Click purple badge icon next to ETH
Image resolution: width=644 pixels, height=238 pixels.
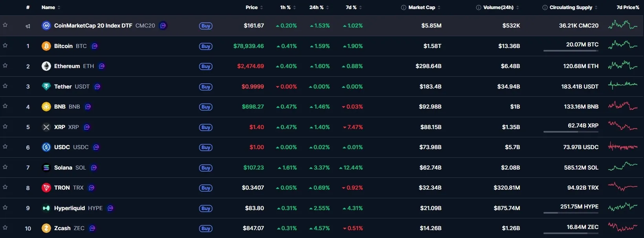[102, 66]
